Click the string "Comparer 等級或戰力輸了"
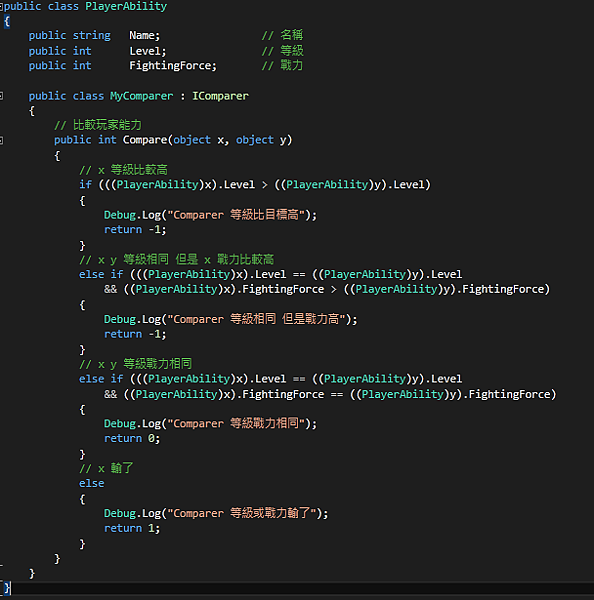The width and height of the screenshot is (594, 600). coord(242,513)
